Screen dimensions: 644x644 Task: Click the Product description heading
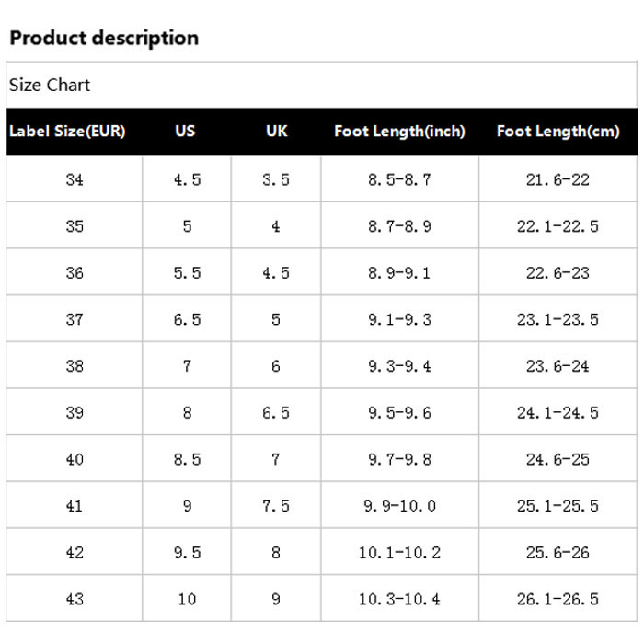coord(104,39)
